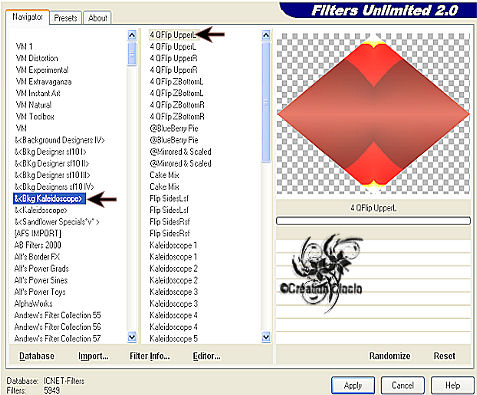Select the first Cake Mix filter

click(165, 175)
